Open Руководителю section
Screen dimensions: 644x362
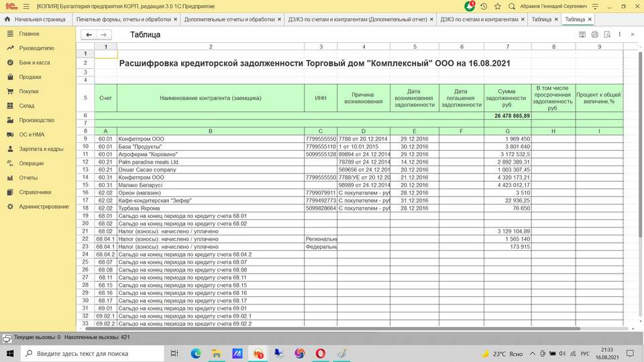tap(36, 48)
